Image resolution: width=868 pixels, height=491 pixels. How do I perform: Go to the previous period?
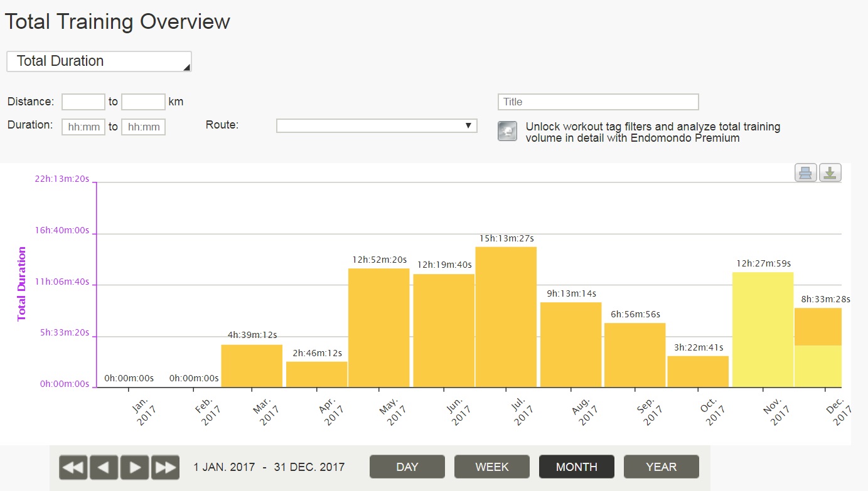(104, 467)
